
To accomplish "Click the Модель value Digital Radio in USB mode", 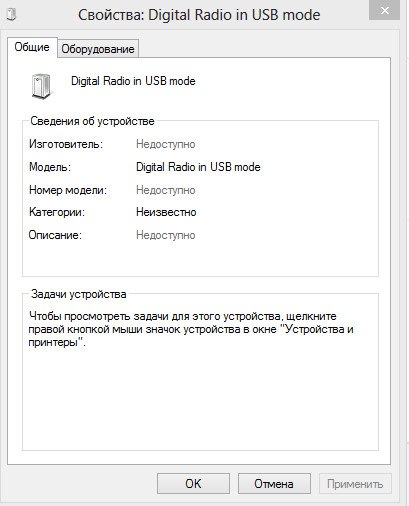I will coord(198,167).
